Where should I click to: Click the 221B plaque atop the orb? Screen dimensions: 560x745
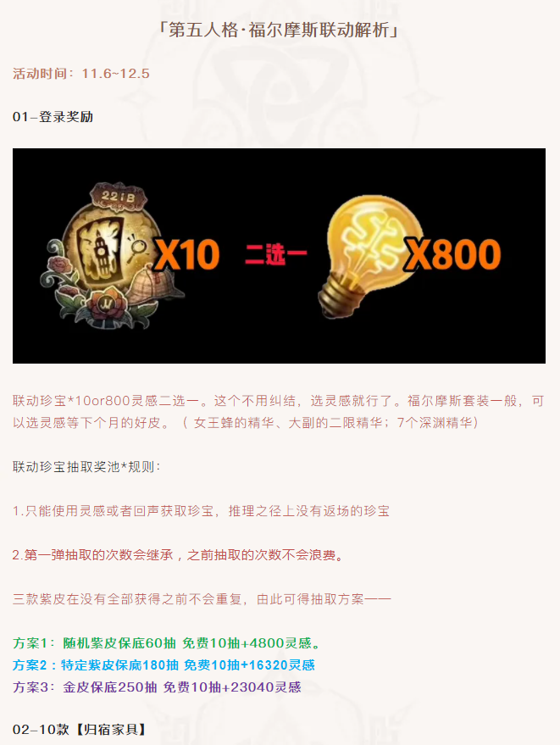point(118,197)
